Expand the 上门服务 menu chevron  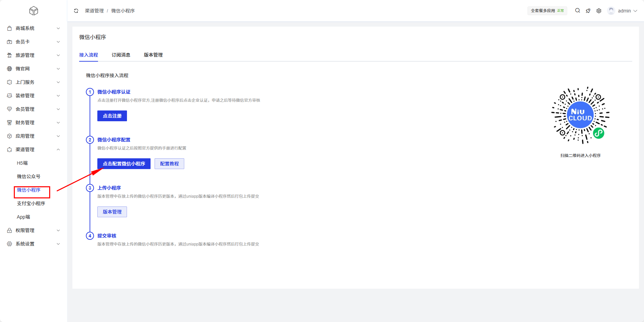pyautogui.click(x=58, y=82)
